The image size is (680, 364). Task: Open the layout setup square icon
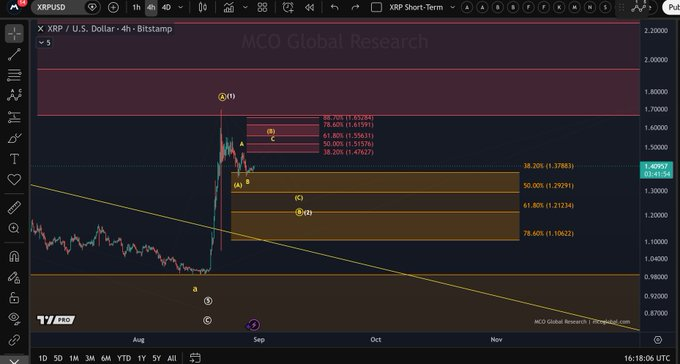376,7
